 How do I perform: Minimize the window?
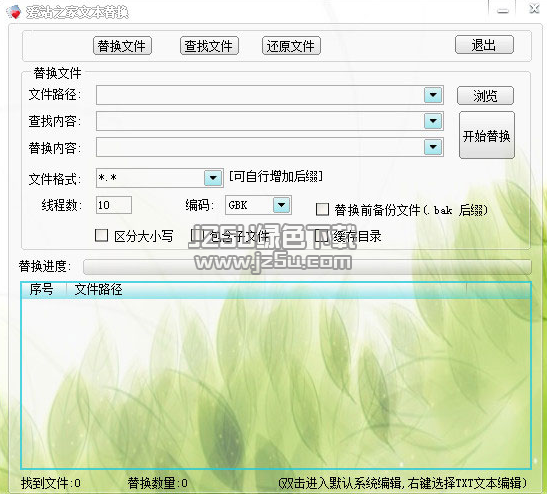pyautogui.click(x=503, y=11)
